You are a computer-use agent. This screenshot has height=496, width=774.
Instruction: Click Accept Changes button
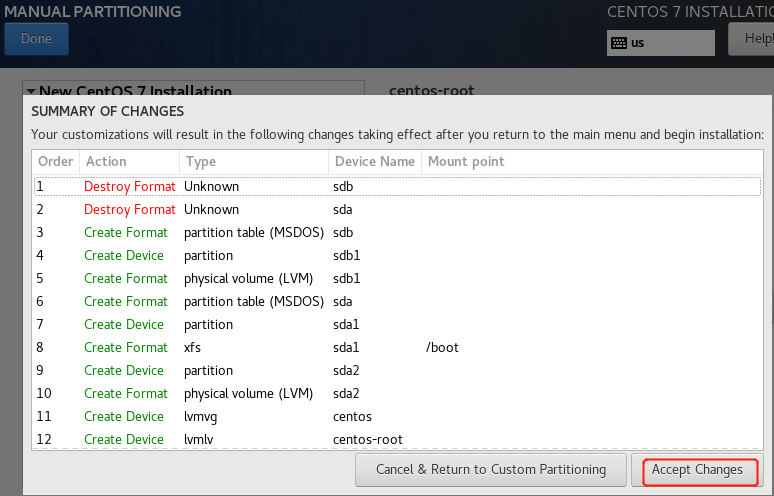[x=697, y=470]
